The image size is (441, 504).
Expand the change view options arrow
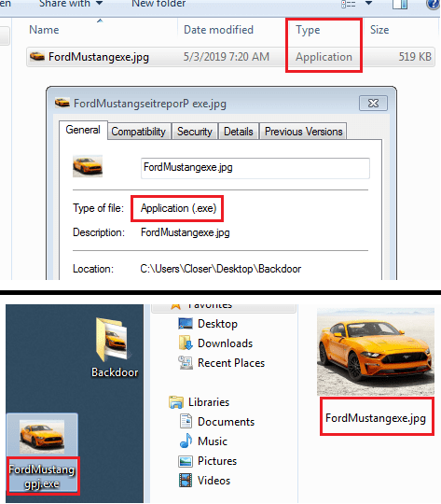pyautogui.click(x=368, y=4)
